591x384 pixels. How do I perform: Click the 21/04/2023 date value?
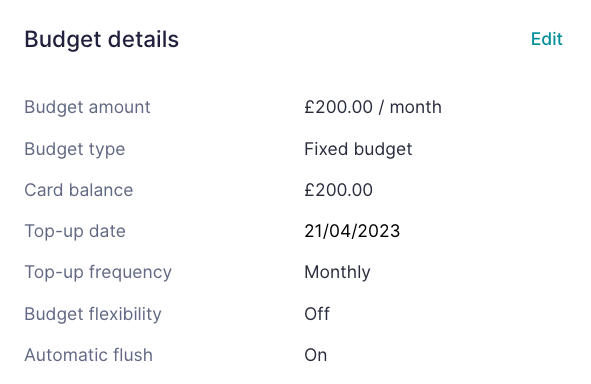[352, 231]
